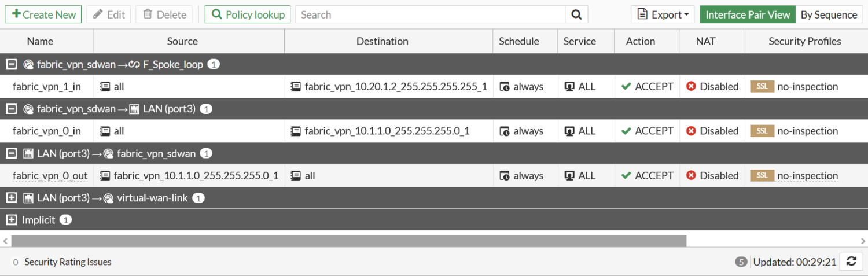Screen dimensions: 868x276
Task: Switch to Interface Pair View
Action: tap(748, 14)
